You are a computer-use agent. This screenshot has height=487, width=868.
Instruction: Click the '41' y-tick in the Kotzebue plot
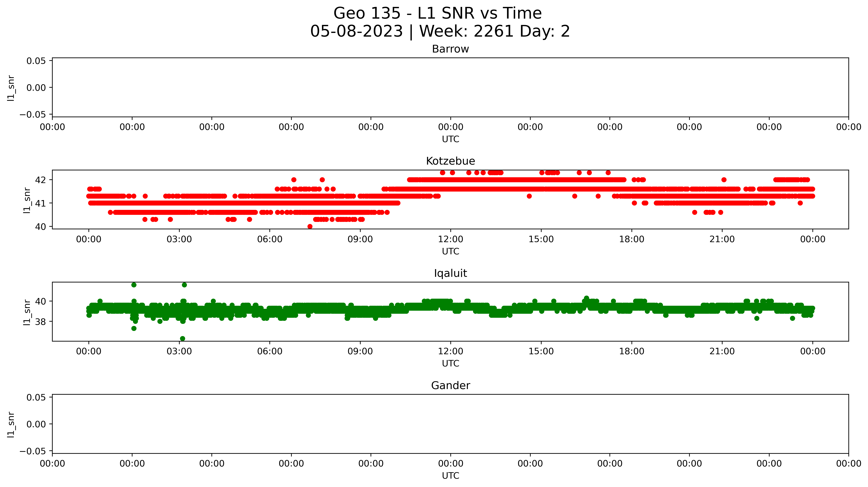pos(40,203)
